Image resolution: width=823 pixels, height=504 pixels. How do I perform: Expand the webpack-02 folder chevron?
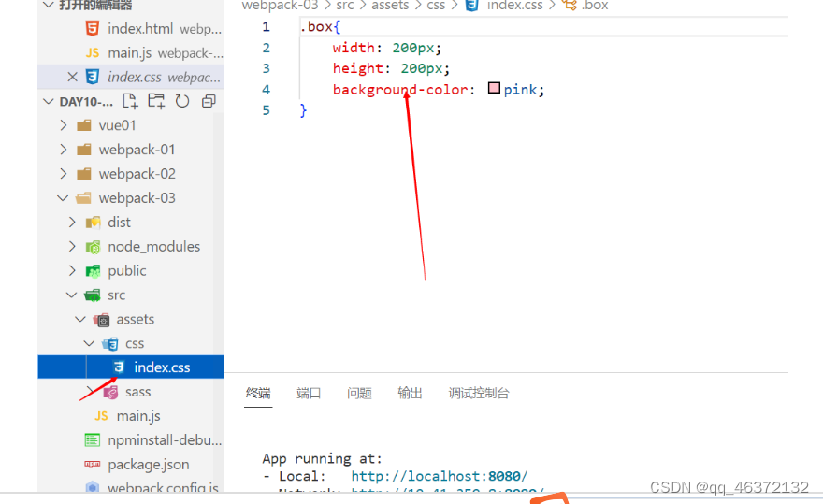point(64,174)
